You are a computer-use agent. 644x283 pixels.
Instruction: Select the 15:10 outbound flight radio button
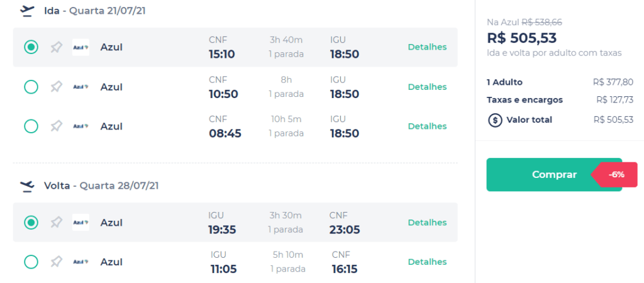(31, 47)
